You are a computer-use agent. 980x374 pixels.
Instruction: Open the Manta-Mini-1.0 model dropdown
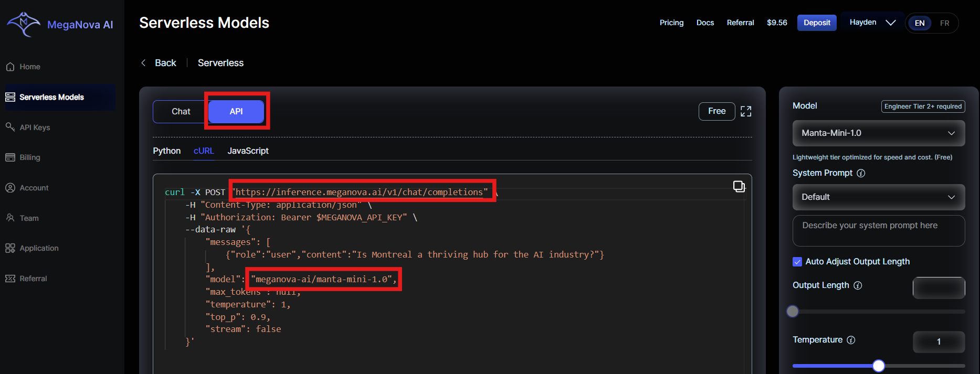click(878, 133)
